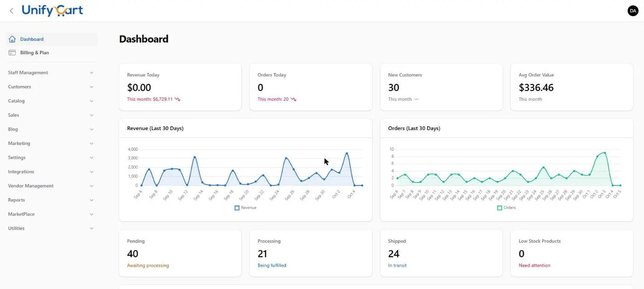Click the New Customers value 30
Viewport: 644px width, 289px height.
pos(394,87)
